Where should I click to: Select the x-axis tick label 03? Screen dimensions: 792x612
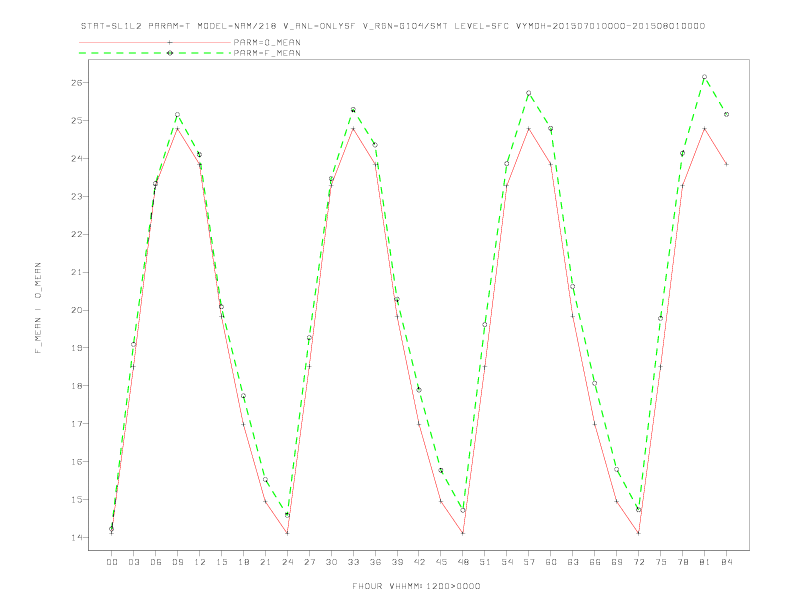pos(133,562)
